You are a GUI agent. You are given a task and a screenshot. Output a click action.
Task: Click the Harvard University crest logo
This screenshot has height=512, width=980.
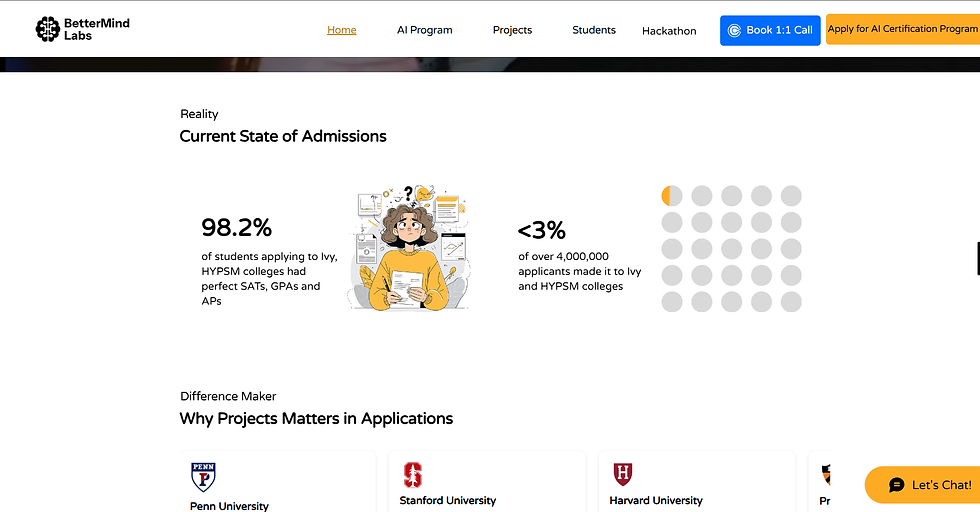click(x=622, y=474)
